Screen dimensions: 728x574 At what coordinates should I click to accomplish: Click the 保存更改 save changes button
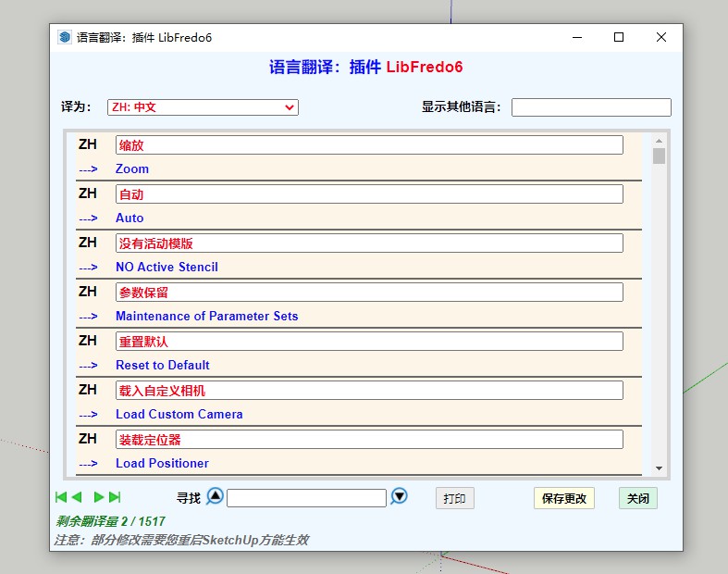pos(563,498)
